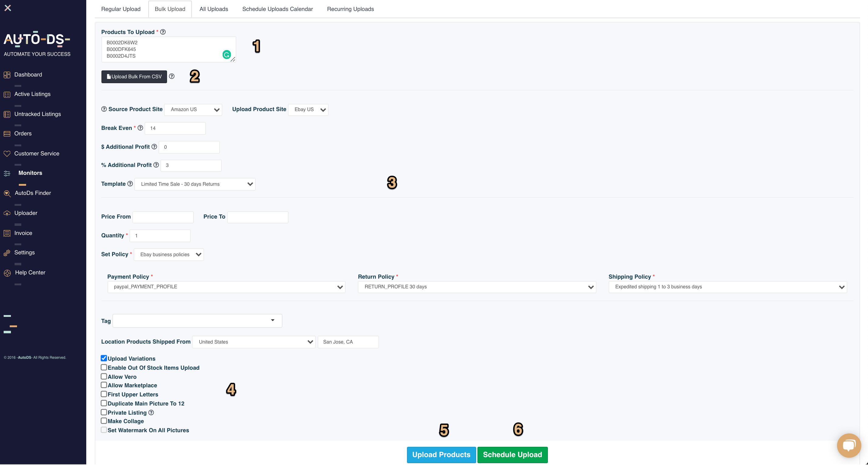
Task: Click the AutoDs Finder search icon
Action: point(7,193)
